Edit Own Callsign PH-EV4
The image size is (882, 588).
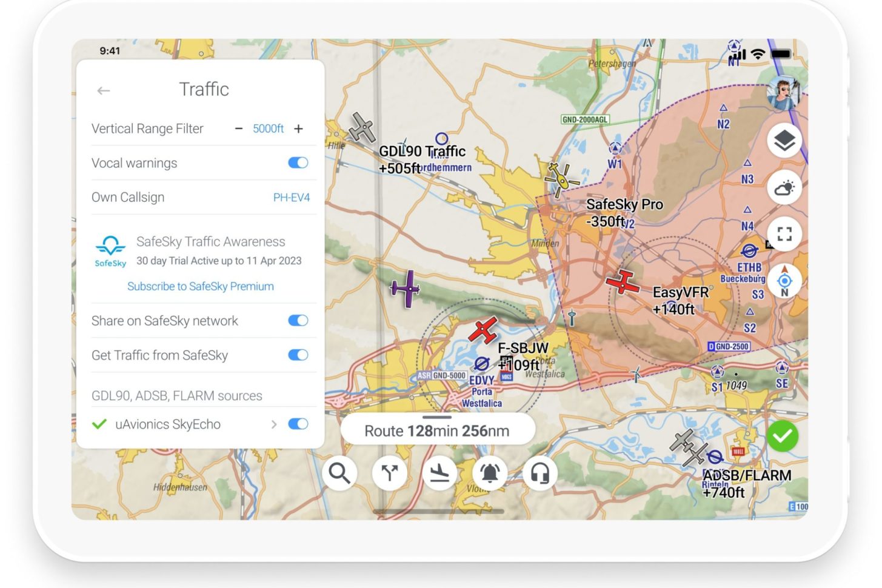tap(291, 197)
